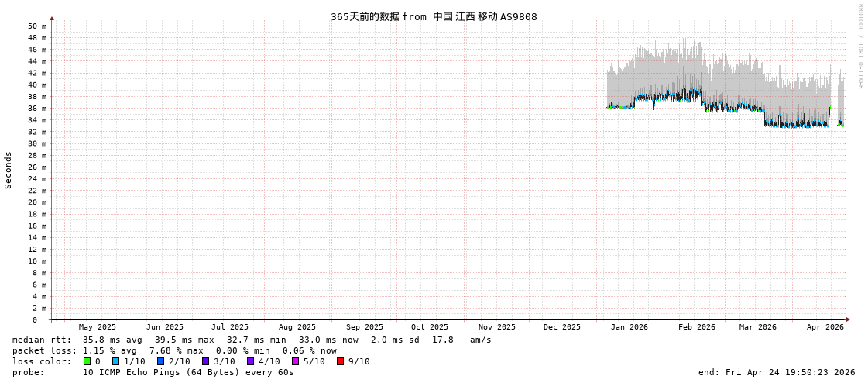
Task: Select the 2/10 loss blue swatch
Action: coord(160,361)
